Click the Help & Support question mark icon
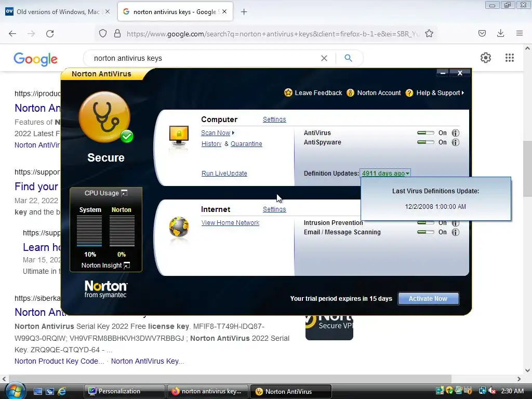Screen dimensions: 532x399 pyautogui.click(x=409, y=92)
